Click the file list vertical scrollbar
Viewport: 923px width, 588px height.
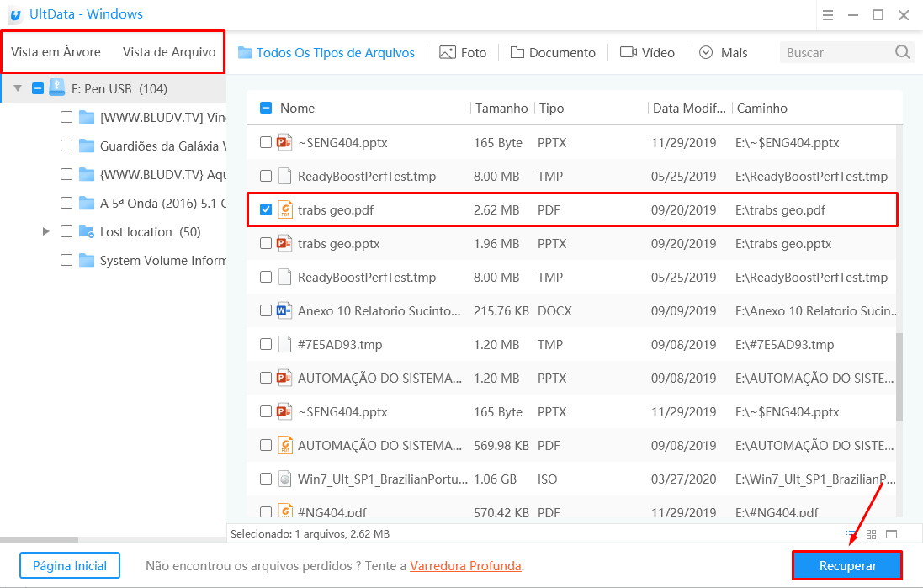899,377
